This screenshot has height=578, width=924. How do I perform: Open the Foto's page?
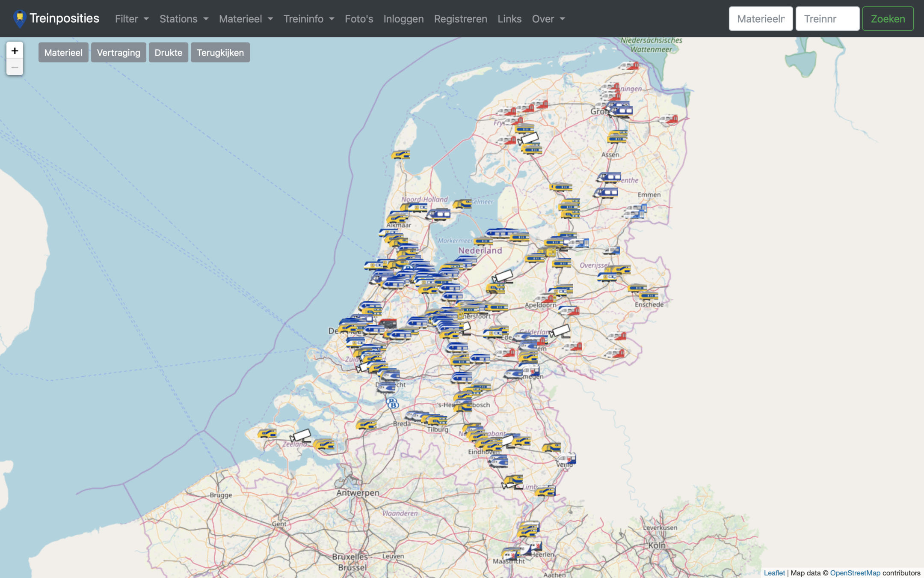tap(359, 19)
